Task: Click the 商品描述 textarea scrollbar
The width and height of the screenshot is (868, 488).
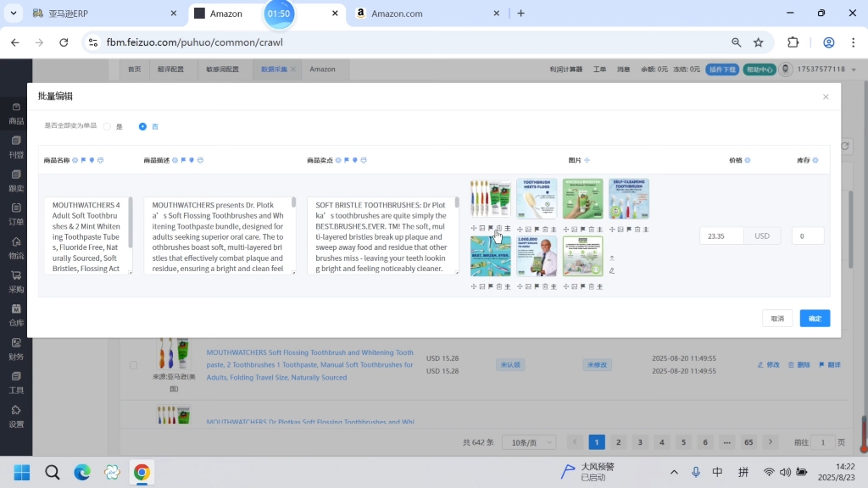Action: (x=293, y=202)
